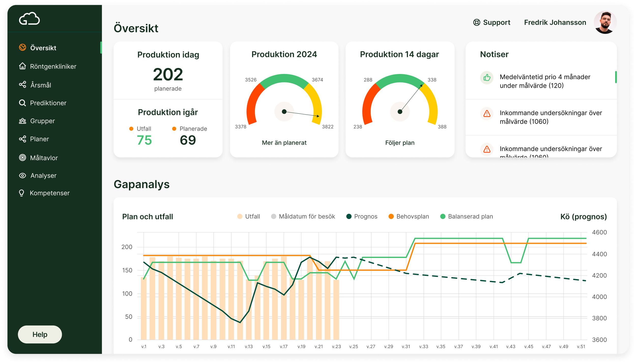The image size is (636, 364).
Task: Click the Support lifebuoy icon
Action: point(476,22)
